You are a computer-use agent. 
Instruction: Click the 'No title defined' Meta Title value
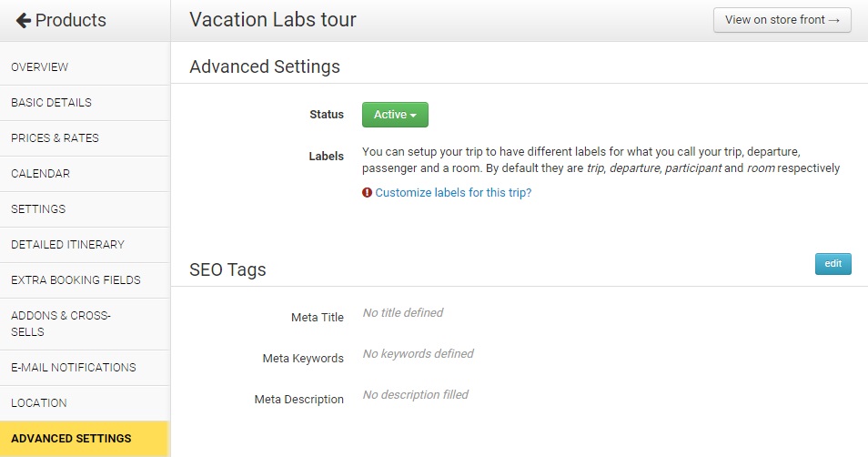(402, 313)
